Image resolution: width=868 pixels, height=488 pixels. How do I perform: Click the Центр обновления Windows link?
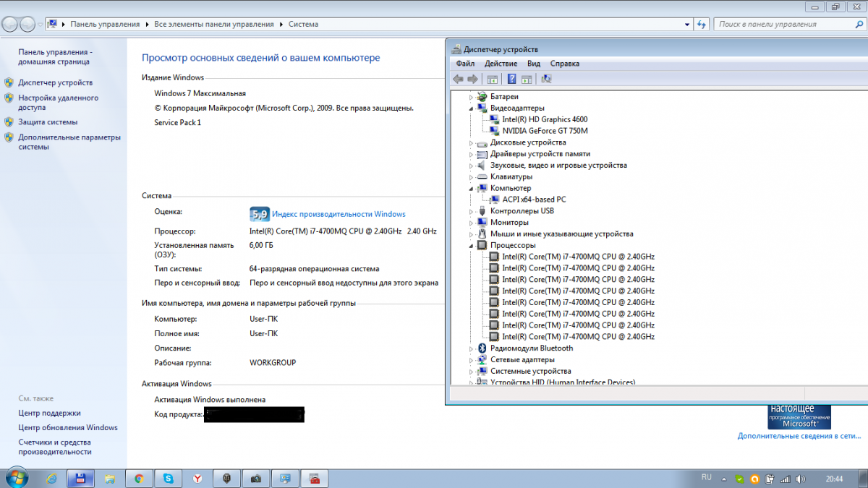pos(68,427)
